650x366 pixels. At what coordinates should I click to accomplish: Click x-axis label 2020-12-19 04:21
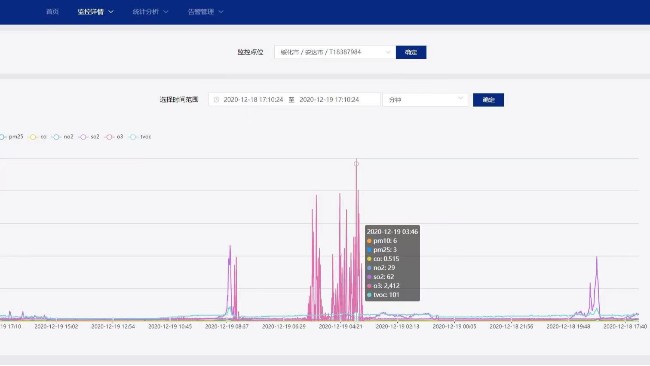point(340,327)
